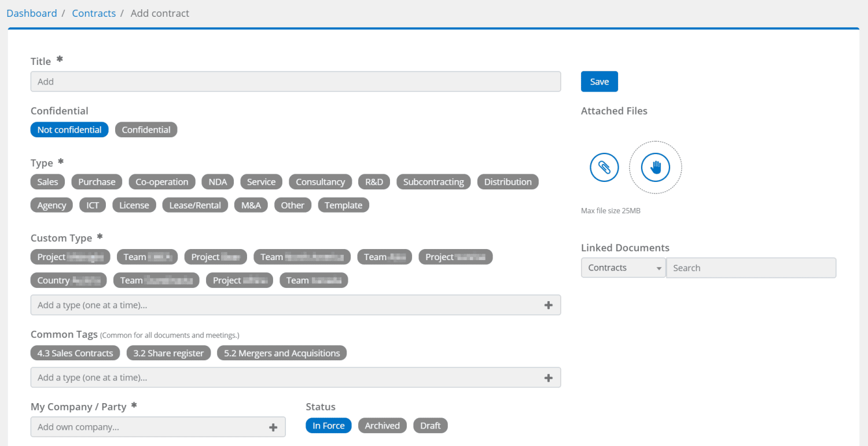Select the Lease/Rental contract type
This screenshot has height=446, width=868.
[195, 205]
